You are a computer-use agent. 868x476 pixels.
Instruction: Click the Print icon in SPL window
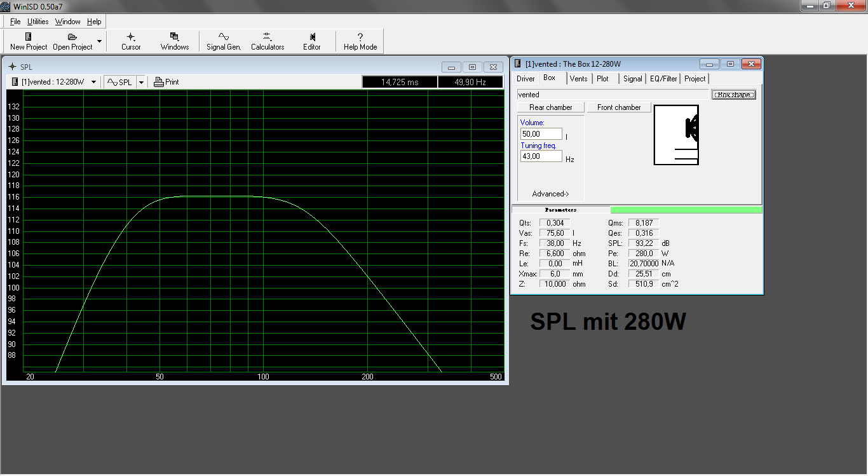pos(159,82)
